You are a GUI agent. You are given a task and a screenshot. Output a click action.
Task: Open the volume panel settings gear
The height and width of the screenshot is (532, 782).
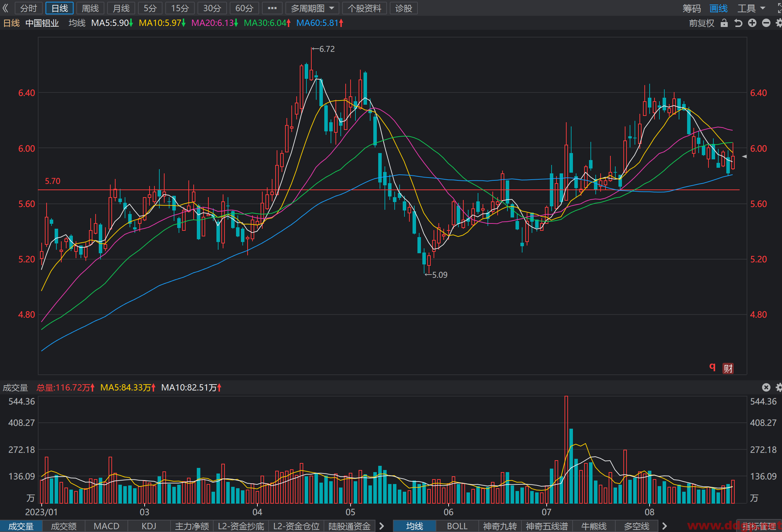(x=779, y=387)
